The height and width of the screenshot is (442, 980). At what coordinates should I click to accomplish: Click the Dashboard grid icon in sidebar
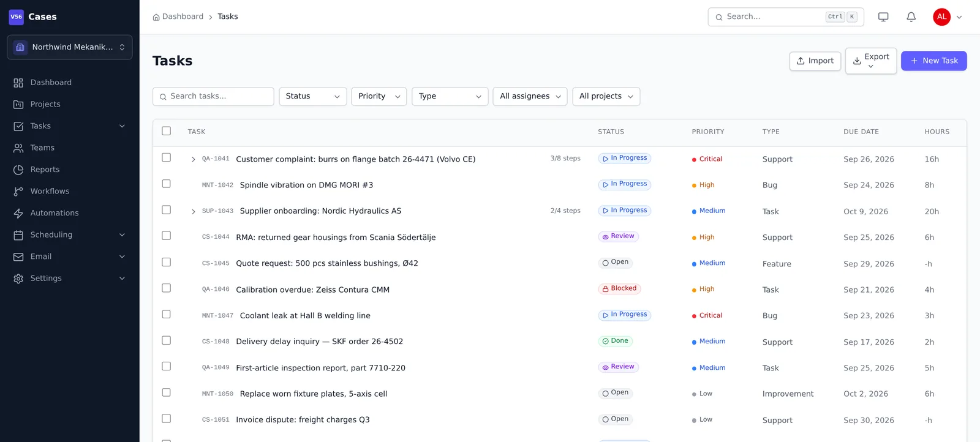coord(18,83)
